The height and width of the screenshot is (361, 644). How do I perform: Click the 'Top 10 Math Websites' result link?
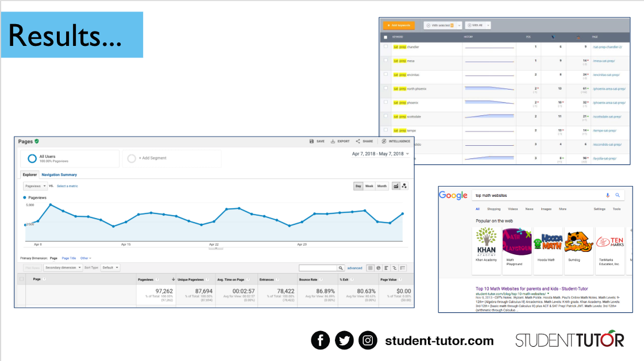(x=531, y=289)
